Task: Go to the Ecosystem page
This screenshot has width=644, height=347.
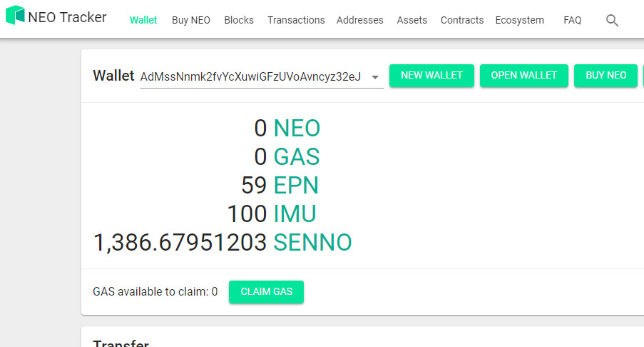Action: [x=519, y=20]
